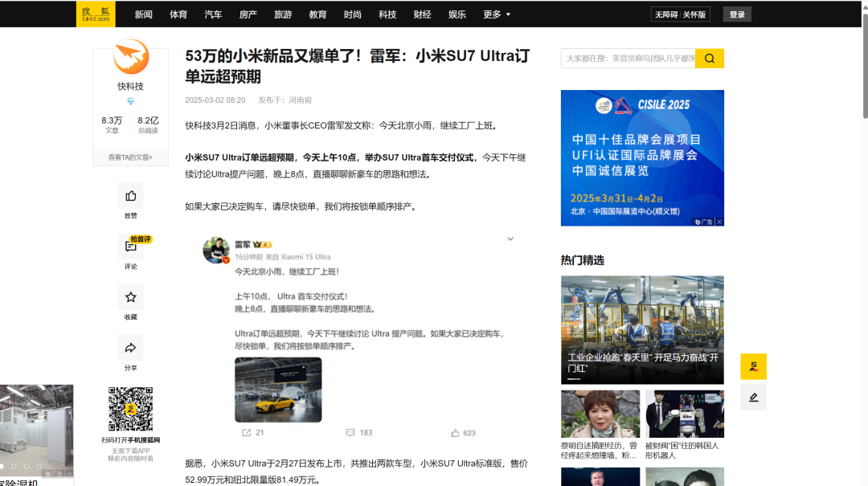Click the yellow search magnifier button
Screen dimensions: 868x486
point(710,58)
